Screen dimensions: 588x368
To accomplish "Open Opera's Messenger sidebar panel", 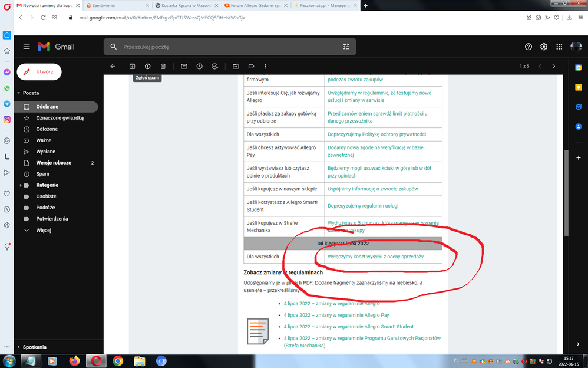I will click(6, 73).
